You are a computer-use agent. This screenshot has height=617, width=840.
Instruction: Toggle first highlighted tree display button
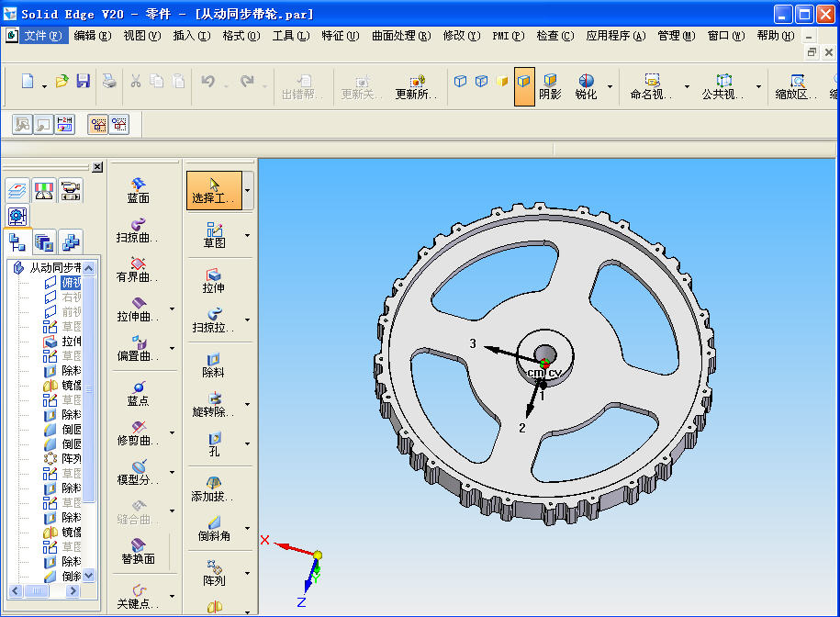point(98,125)
